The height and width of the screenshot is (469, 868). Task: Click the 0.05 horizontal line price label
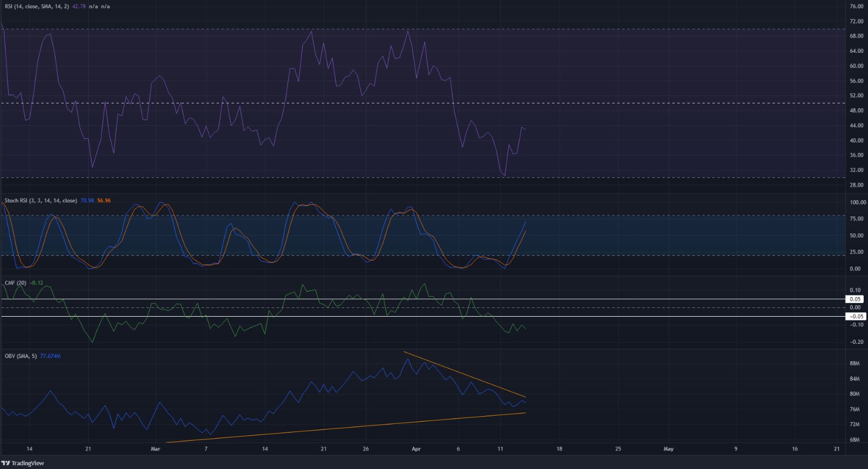pos(855,299)
